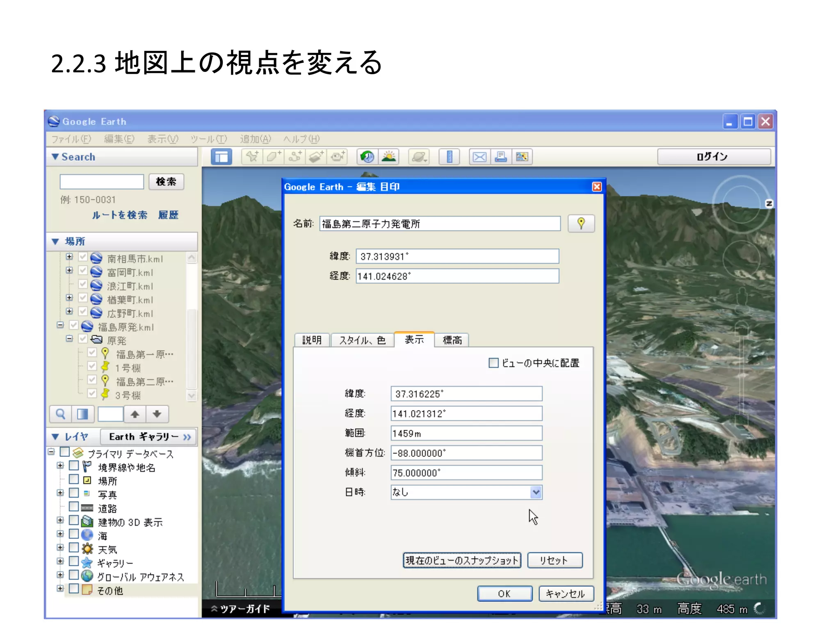Uncheck the 富岡町.kml checkbox
This screenshot has width=840, height=630.
[83, 271]
